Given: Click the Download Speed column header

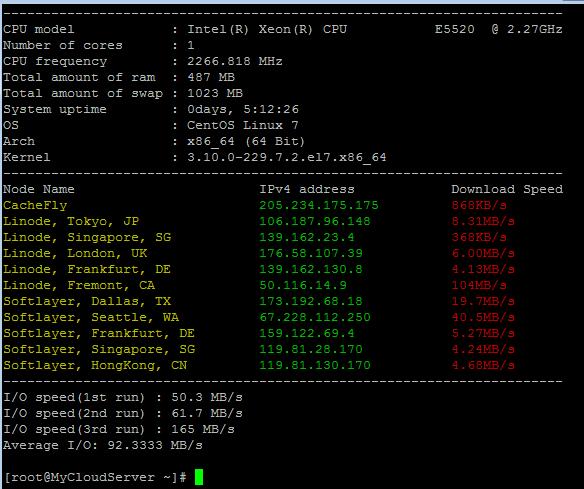Looking at the screenshot, I should (x=507, y=189).
